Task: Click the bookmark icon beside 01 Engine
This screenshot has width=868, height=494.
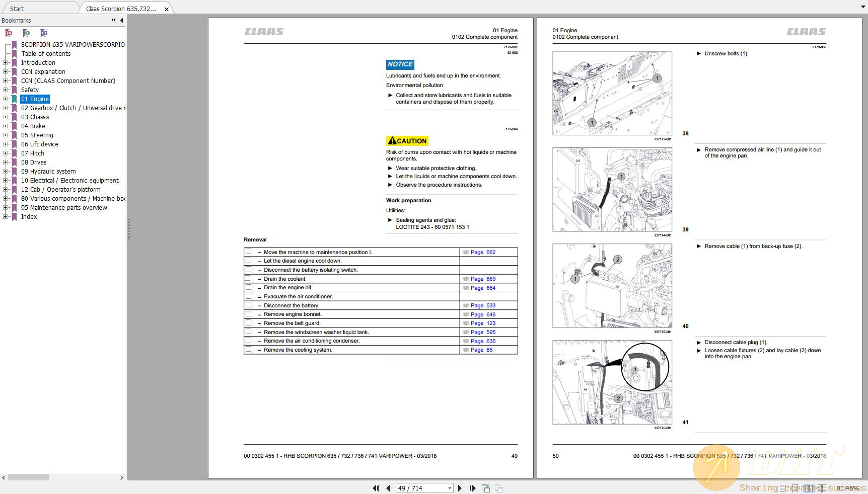Action: pyautogui.click(x=14, y=99)
